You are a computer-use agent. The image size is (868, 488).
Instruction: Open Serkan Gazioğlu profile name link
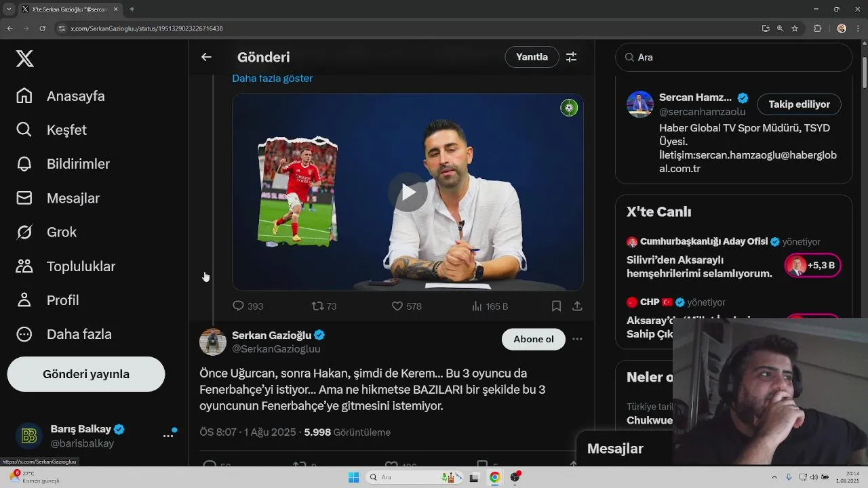click(x=271, y=335)
